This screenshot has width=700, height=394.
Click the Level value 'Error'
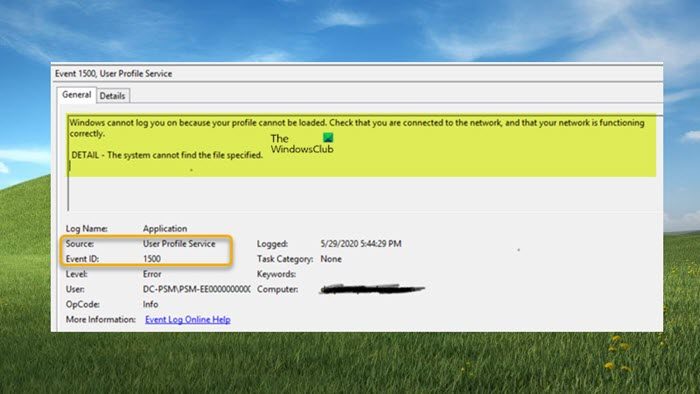[152, 274]
